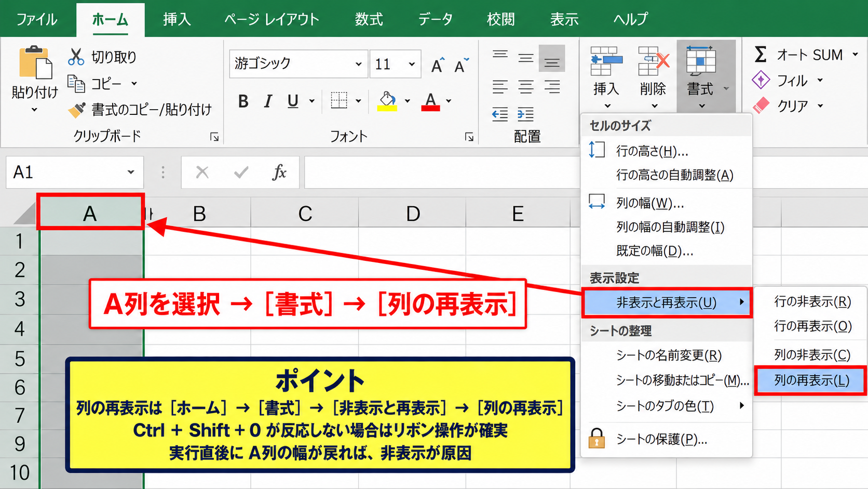Screen dimensions: 868x489
Task: Click the Clear (クリア) eraser icon
Action: (x=761, y=105)
